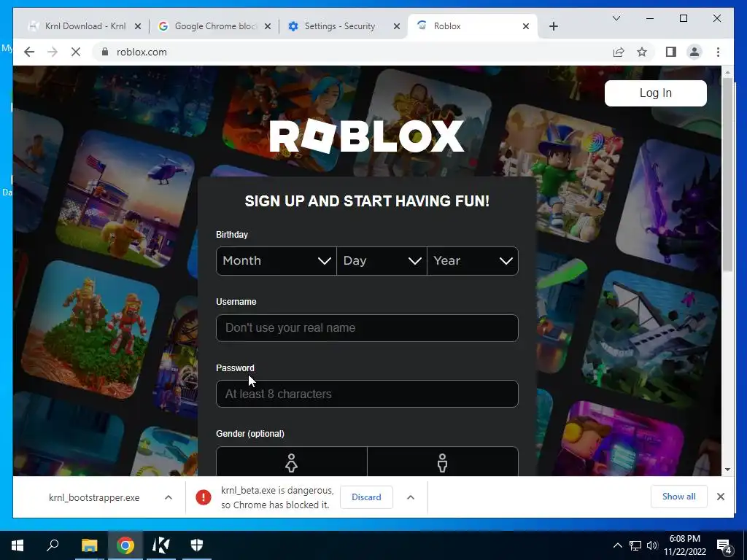Open the taskbar clock showing 6:08 PM
Screen dimensions: 747x560
click(x=685, y=545)
